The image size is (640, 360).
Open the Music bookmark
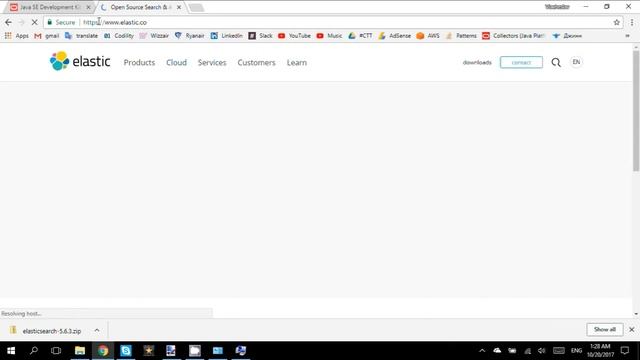click(x=329, y=36)
